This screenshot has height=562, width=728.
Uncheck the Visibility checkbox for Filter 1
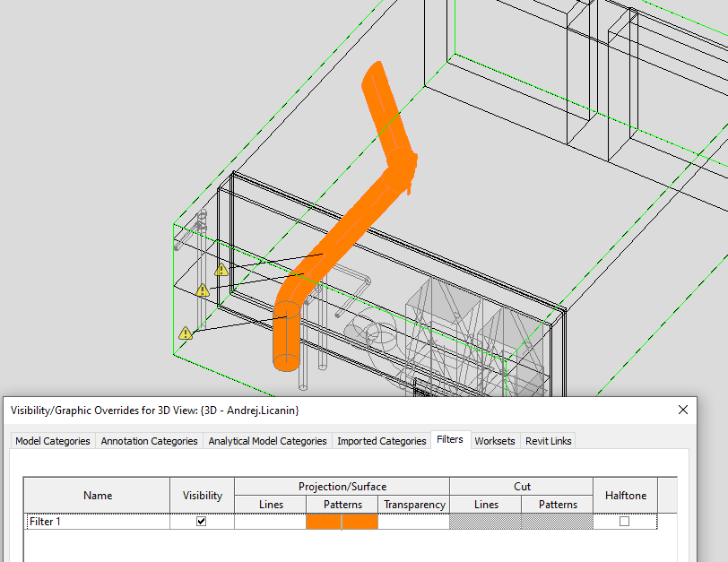[x=202, y=520]
